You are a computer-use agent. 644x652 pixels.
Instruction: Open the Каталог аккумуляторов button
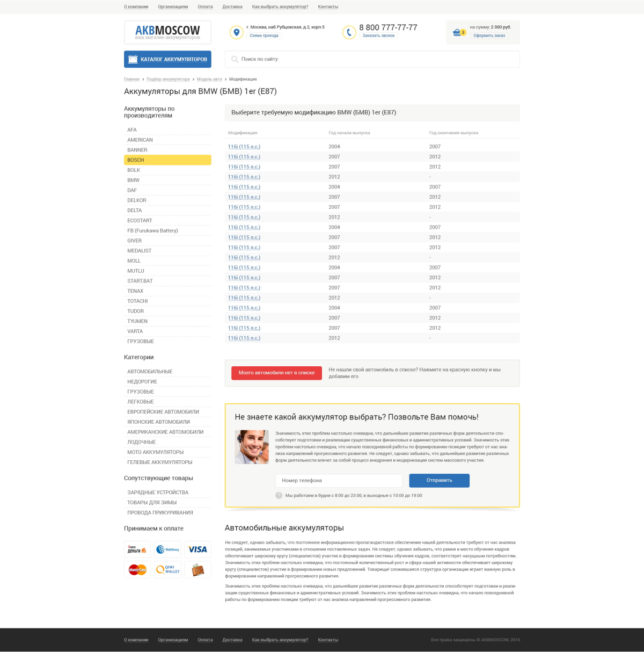point(167,59)
